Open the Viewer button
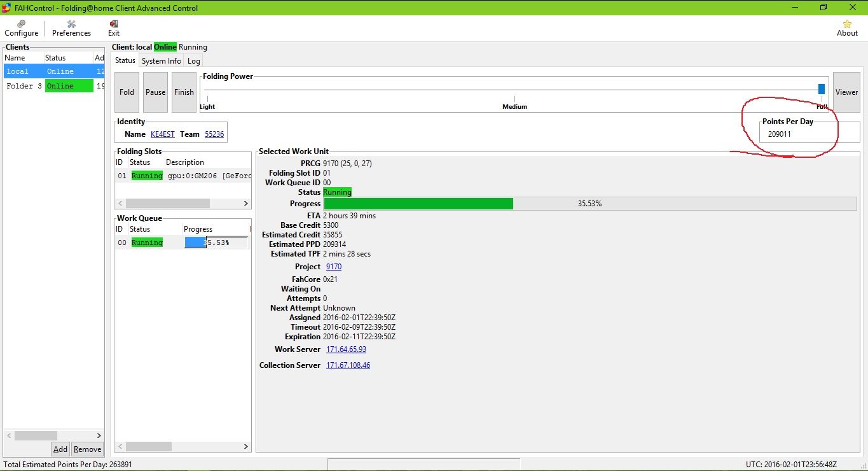Viewport: 868px width, 471px height. (846, 92)
